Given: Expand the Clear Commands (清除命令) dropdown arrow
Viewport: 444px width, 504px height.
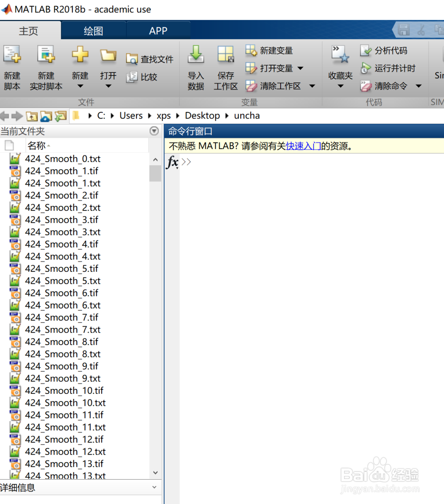Looking at the screenshot, I should coord(418,86).
